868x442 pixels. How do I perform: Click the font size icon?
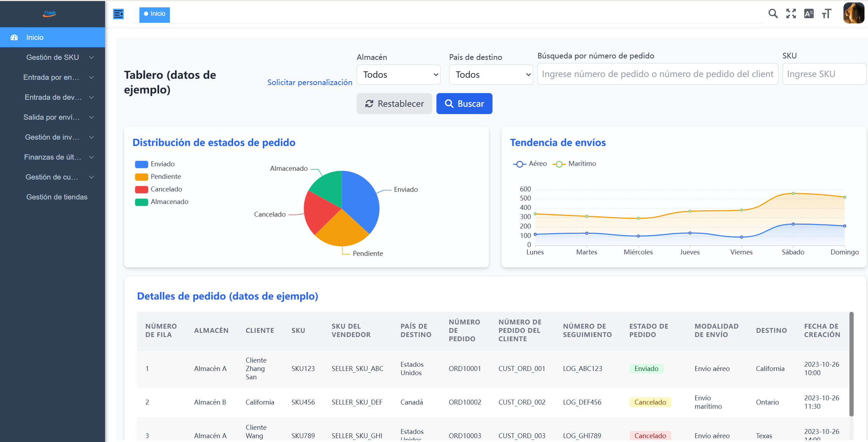827,14
